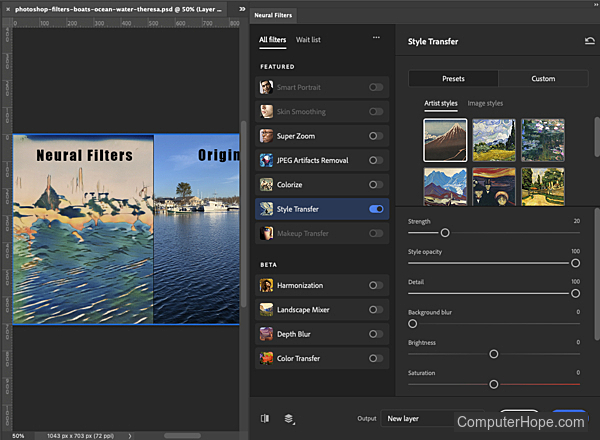Turn on JPEG Artifacts Removal toggle
Screen dimensions: 600x440
(x=376, y=160)
